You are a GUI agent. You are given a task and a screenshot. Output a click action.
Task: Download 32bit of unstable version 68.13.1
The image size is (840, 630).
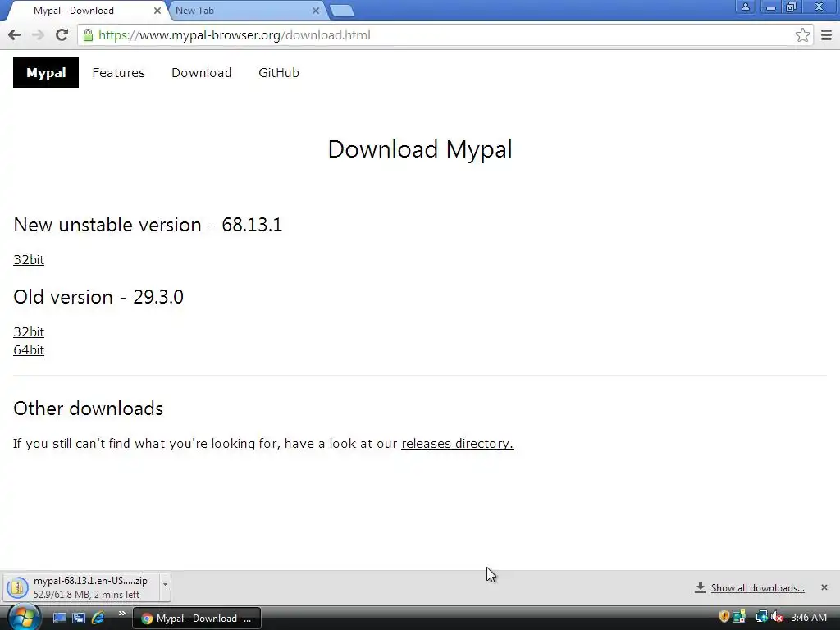pyautogui.click(x=29, y=260)
